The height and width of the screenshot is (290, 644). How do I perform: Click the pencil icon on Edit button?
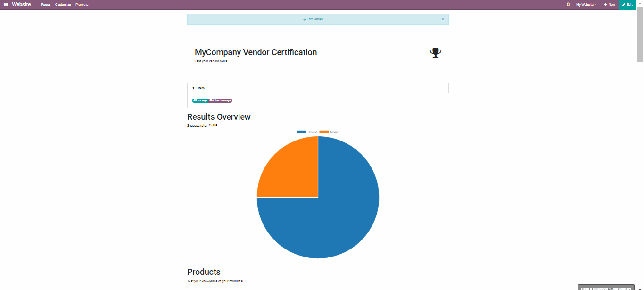click(624, 4)
